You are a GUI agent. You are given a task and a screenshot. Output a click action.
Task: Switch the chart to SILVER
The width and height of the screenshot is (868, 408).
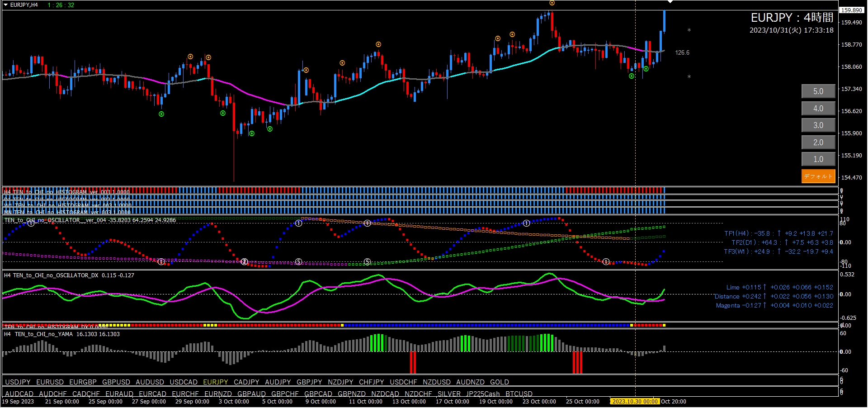click(x=449, y=394)
